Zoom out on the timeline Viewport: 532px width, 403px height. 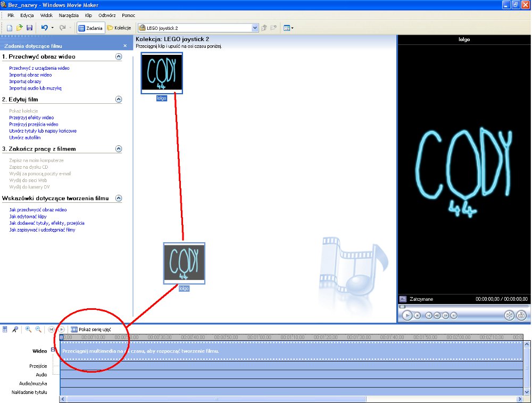click(x=38, y=330)
